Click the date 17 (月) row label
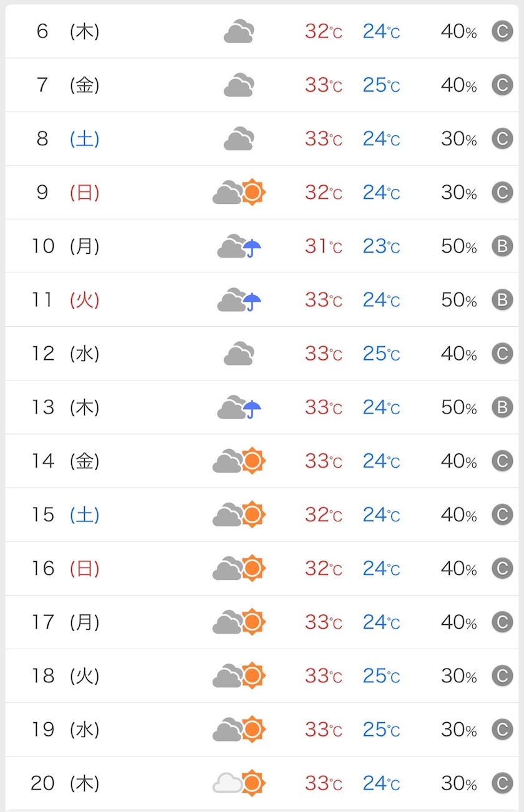This screenshot has width=524, height=812. 65,622
